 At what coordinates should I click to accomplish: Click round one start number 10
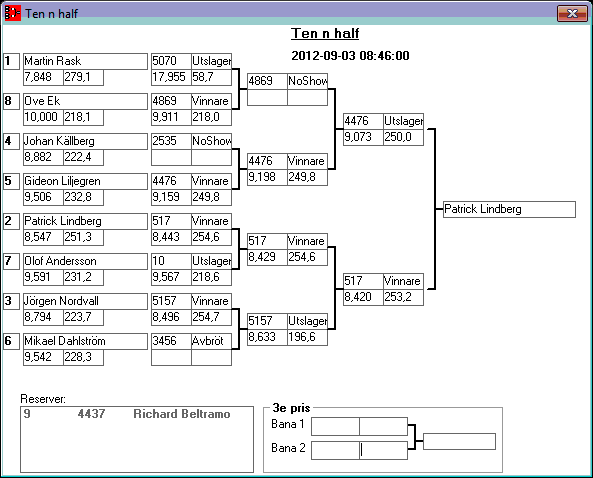171,261
